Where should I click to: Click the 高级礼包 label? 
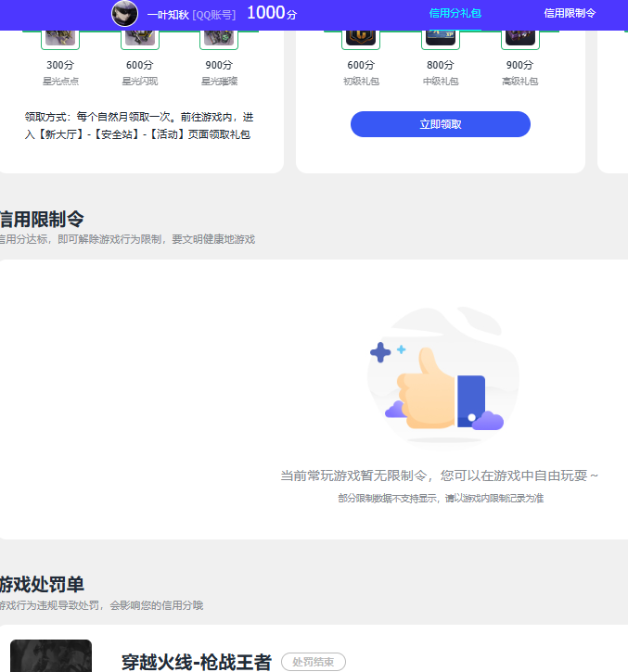[519, 81]
